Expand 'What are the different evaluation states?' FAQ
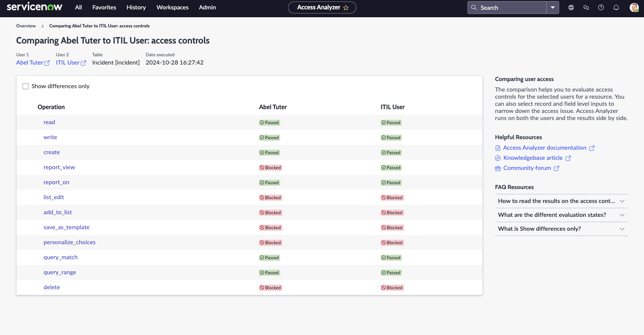Screen dimensions: 644x335 click(x=561, y=215)
